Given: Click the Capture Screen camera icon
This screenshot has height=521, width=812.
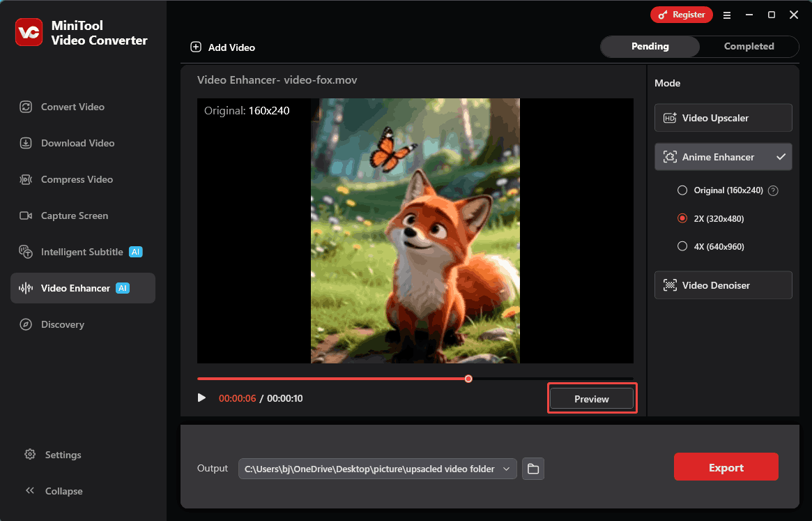Looking at the screenshot, I should pyautogui.click(x=26, y=216).
